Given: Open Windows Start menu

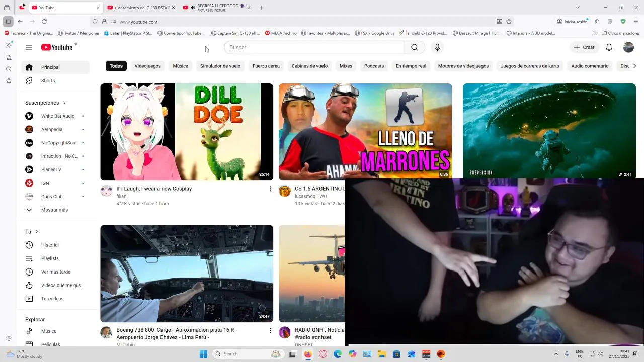Looking at the screenshot, I should [x=204, y=354].
